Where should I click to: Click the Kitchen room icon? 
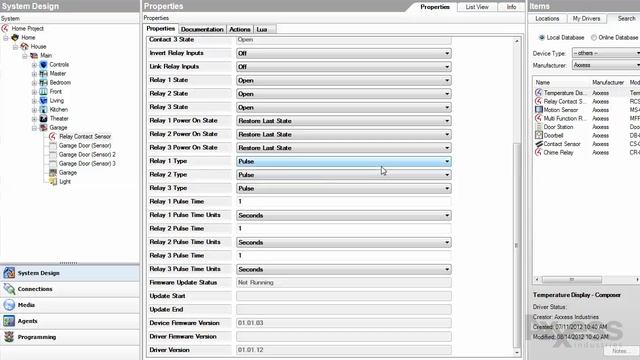click(43, 109)
